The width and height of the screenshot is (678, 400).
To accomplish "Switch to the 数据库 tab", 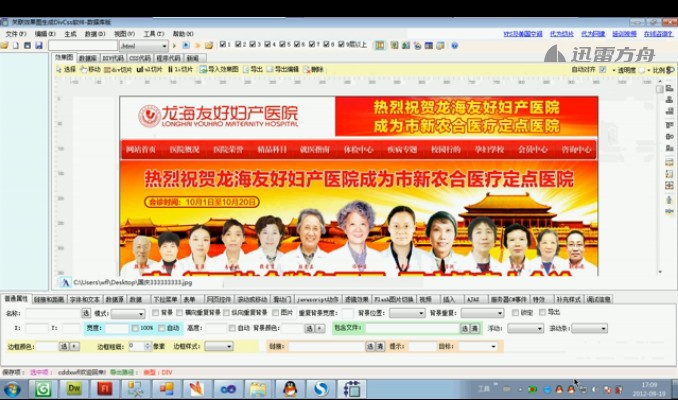I will tap(88, 58).
